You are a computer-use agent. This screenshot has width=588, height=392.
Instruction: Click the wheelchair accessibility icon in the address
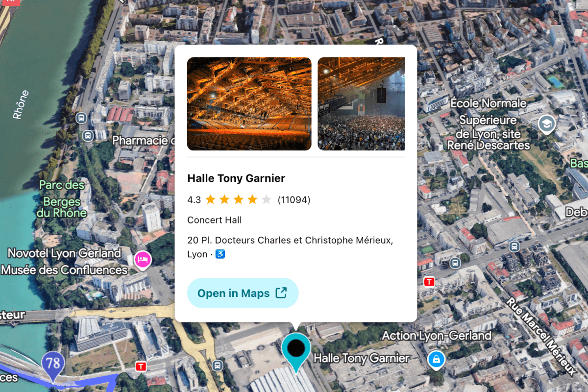220,254
